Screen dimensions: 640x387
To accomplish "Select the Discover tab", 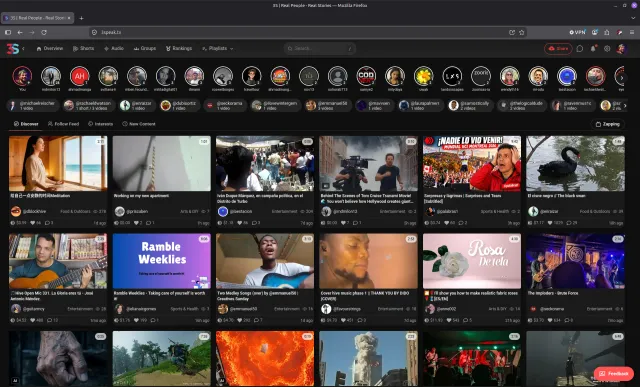I will (x=26, y=124).
